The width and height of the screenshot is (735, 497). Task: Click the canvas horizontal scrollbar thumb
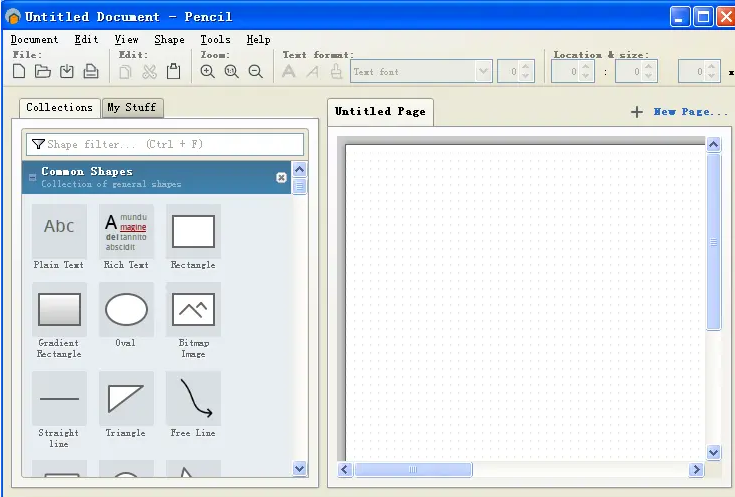click(413, 469)
